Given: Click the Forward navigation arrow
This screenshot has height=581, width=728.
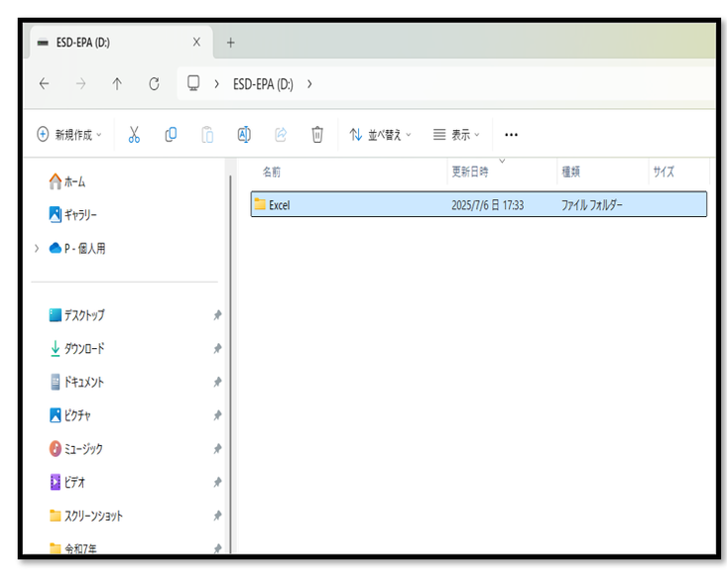Looking at the screenshot, I should click(x=80, y=84).
